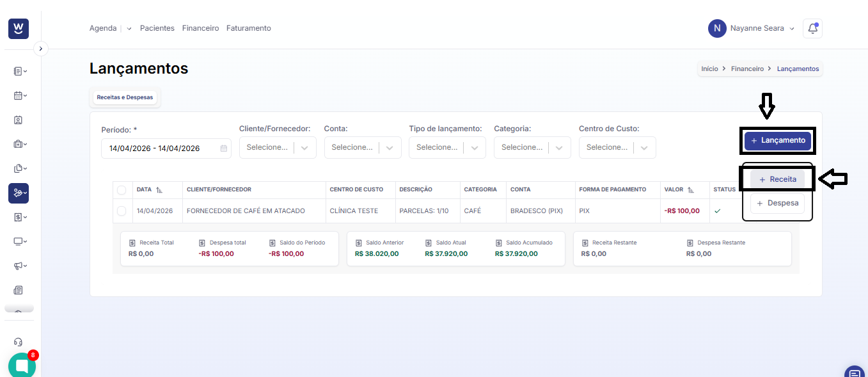Screen dimensions: 868x377
Task: Open the calendar sidebar icon
Action: [x=18, y=95]
